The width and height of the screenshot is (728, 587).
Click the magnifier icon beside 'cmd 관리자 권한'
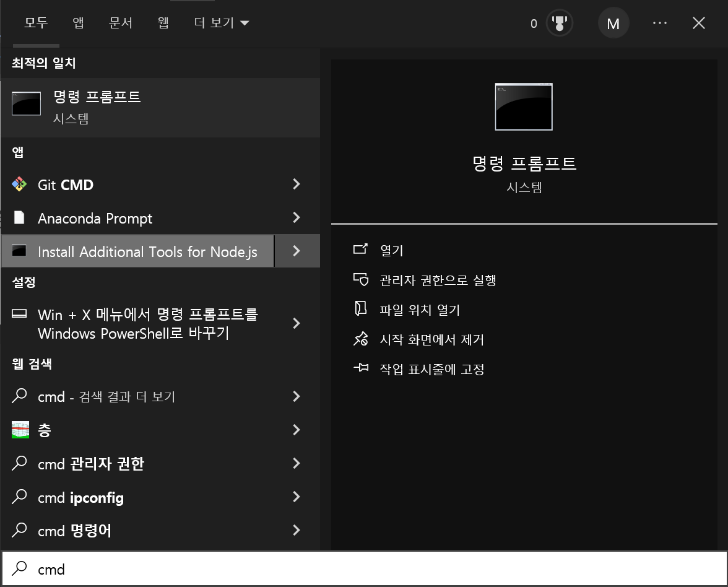(19, 463)
